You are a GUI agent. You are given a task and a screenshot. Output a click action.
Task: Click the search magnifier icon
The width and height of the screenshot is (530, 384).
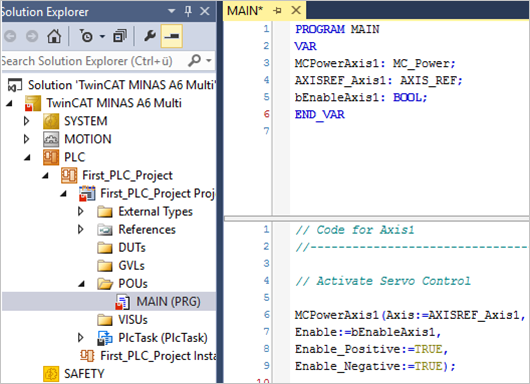[195, 61]
